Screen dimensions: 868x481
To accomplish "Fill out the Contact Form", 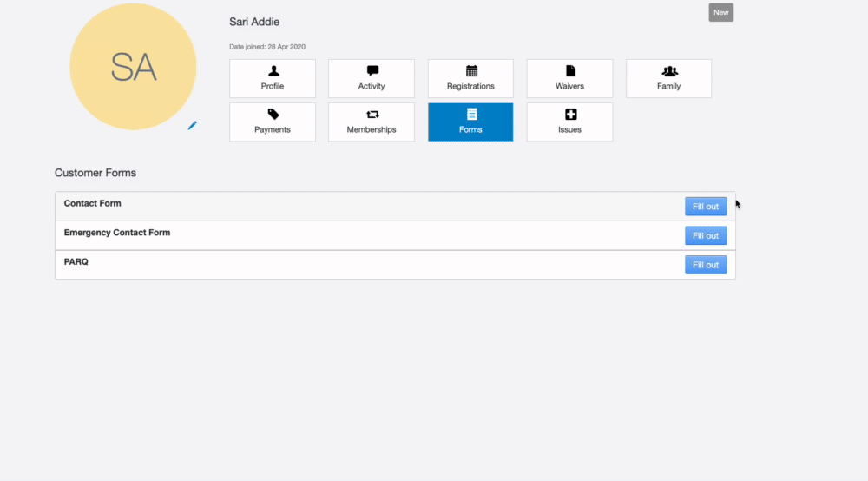I will [x=705, y=207].
